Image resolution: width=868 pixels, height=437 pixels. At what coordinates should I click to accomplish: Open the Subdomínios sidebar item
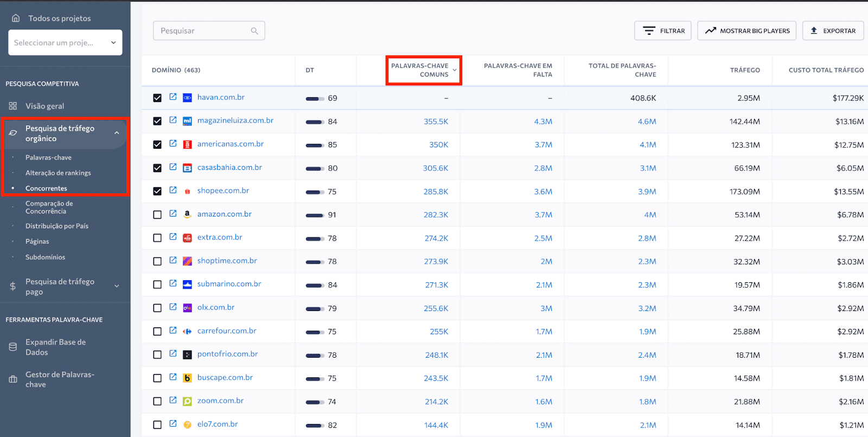pyautogui.click(x=45, y=257)
